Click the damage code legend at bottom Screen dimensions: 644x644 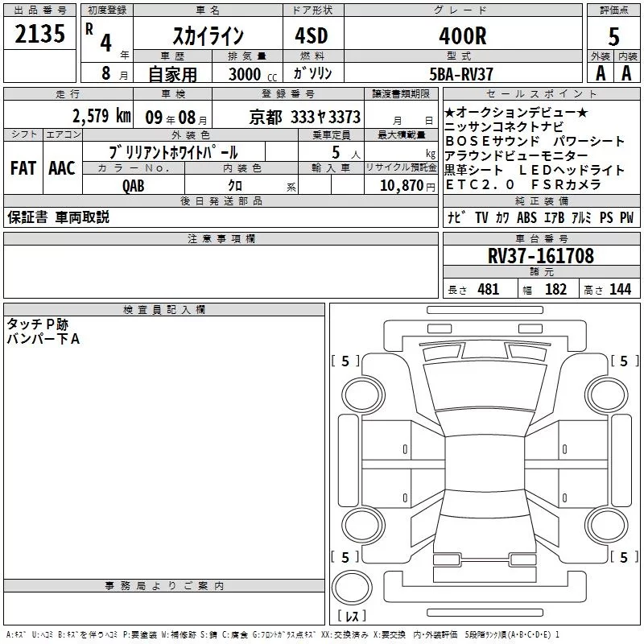(283, 635)
